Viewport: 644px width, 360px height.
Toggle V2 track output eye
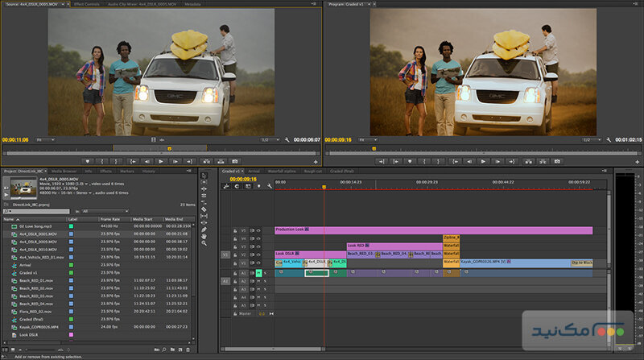[x=258, y=254]
